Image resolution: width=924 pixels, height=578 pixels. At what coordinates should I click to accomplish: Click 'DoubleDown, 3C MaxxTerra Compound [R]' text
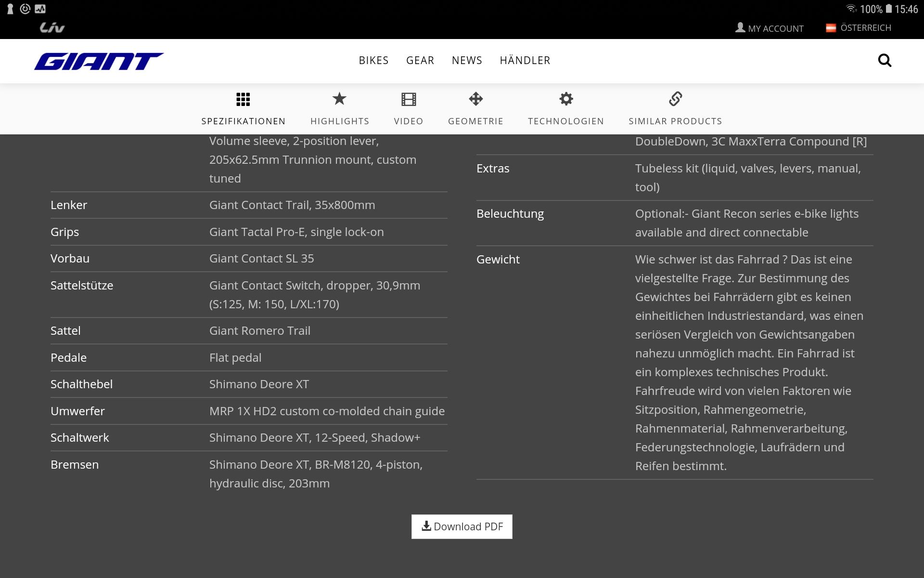pos(751,142)
